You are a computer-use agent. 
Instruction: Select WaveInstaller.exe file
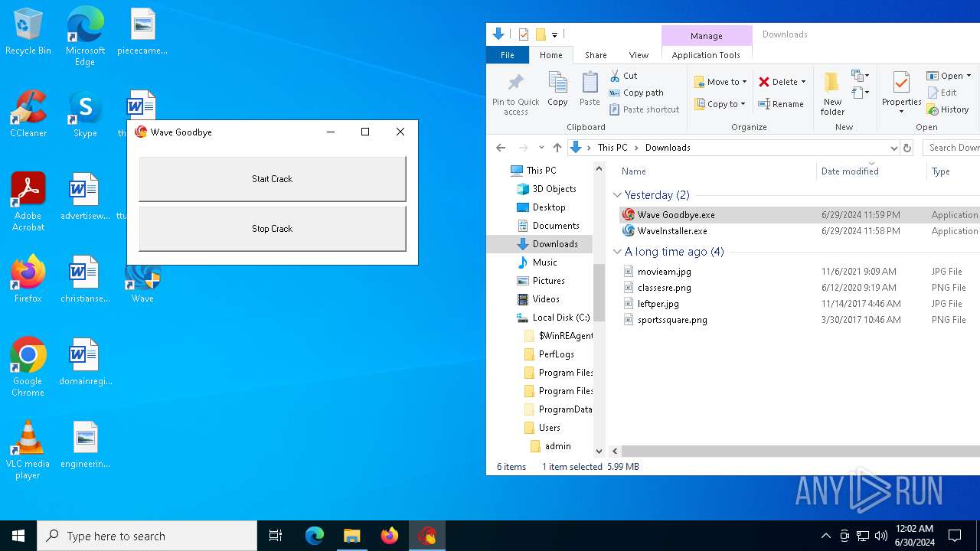click(672, 231)
